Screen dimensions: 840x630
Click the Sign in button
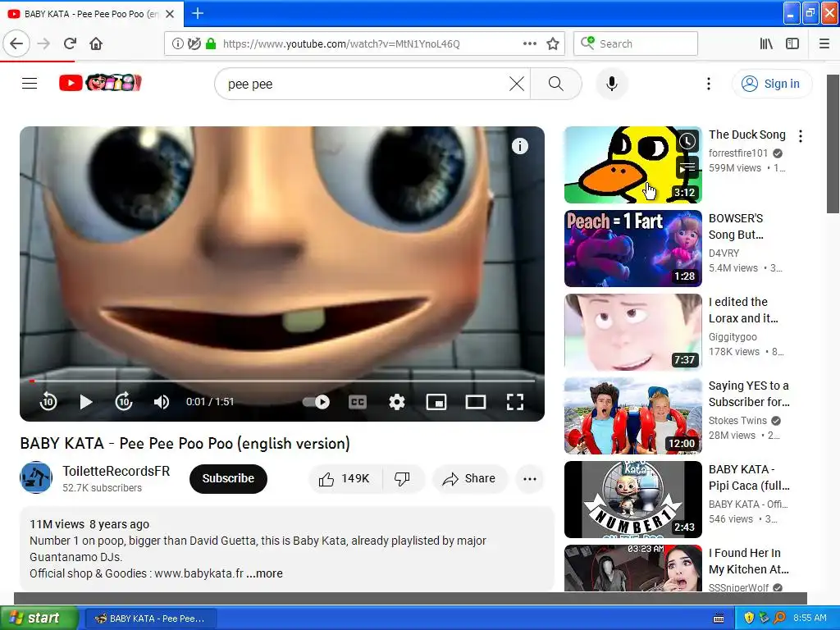click(x=771, y=84)
